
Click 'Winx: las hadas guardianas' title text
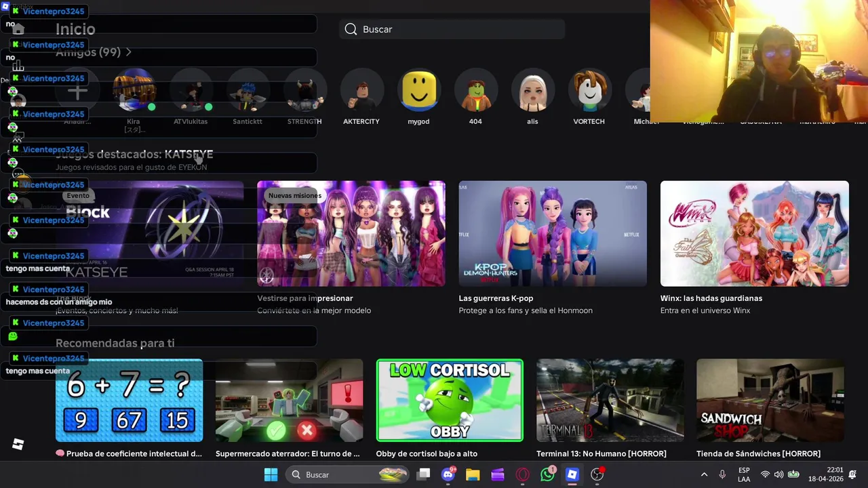click(711, 298)
